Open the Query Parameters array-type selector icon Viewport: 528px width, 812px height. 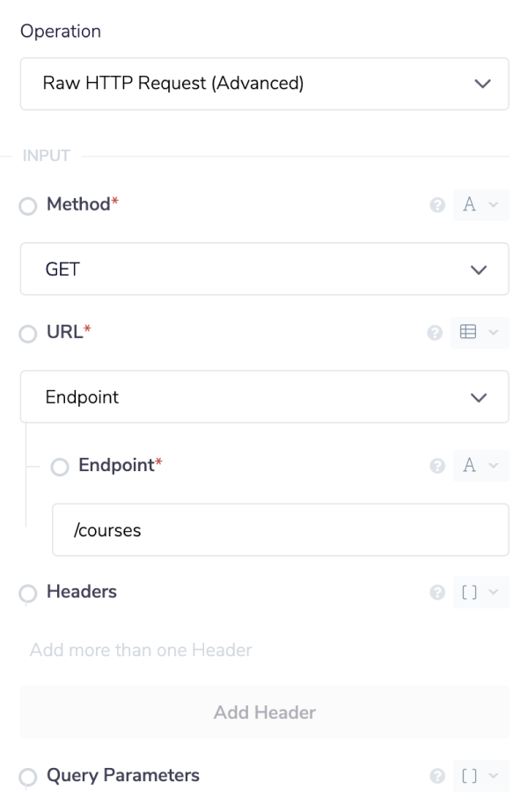480,776
